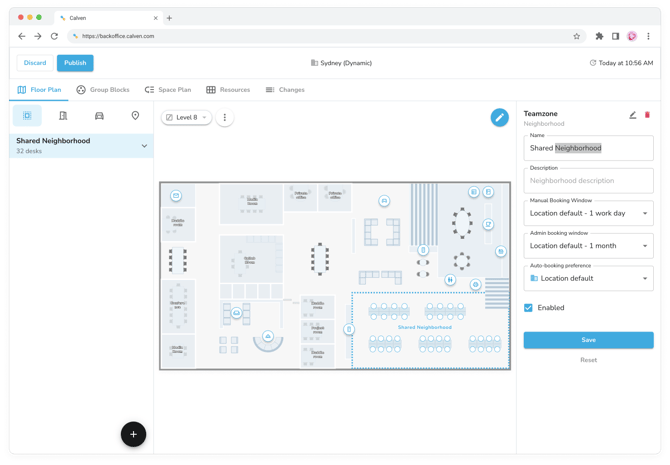Viewport: 670px width, 465px height.
Task: Click the black plus add button
Action: (133, 434)
